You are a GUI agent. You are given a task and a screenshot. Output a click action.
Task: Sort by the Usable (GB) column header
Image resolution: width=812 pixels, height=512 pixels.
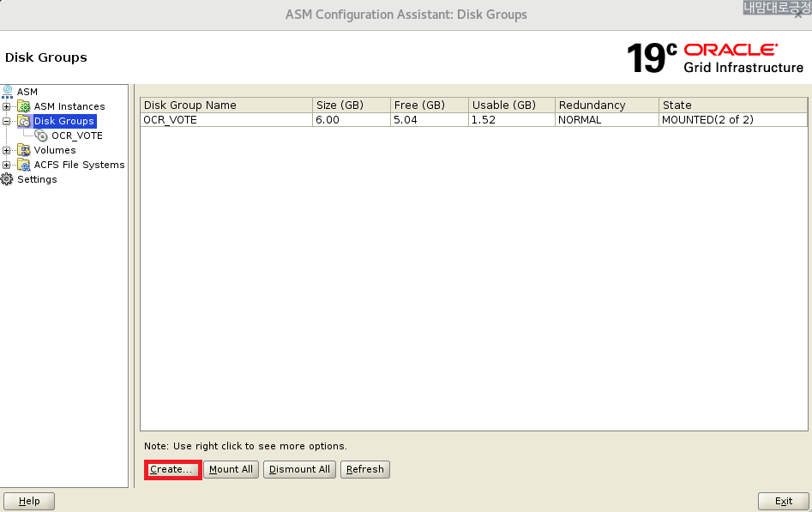[512, 105]
